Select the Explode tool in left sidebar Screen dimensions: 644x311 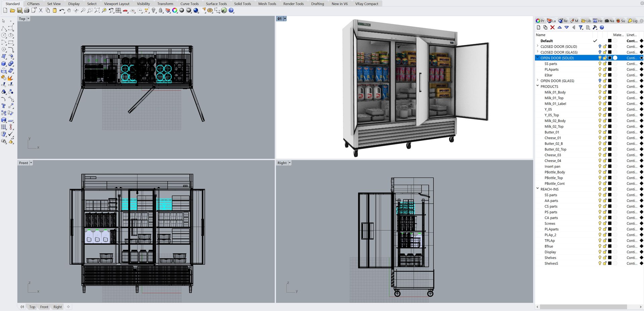coord(11,77)
